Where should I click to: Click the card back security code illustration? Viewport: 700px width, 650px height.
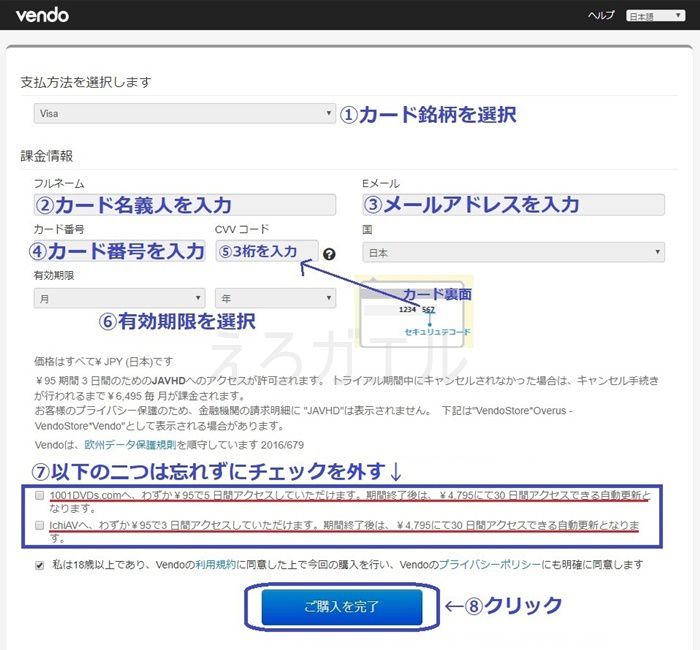(414, 312)
